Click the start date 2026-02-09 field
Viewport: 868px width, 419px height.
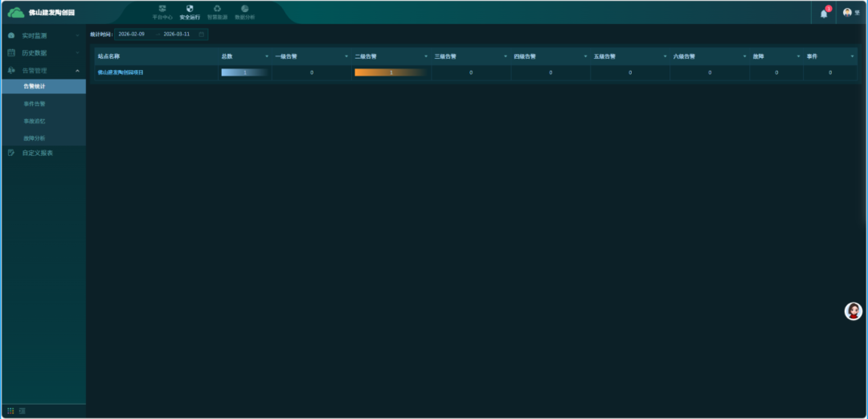point(132,34)
